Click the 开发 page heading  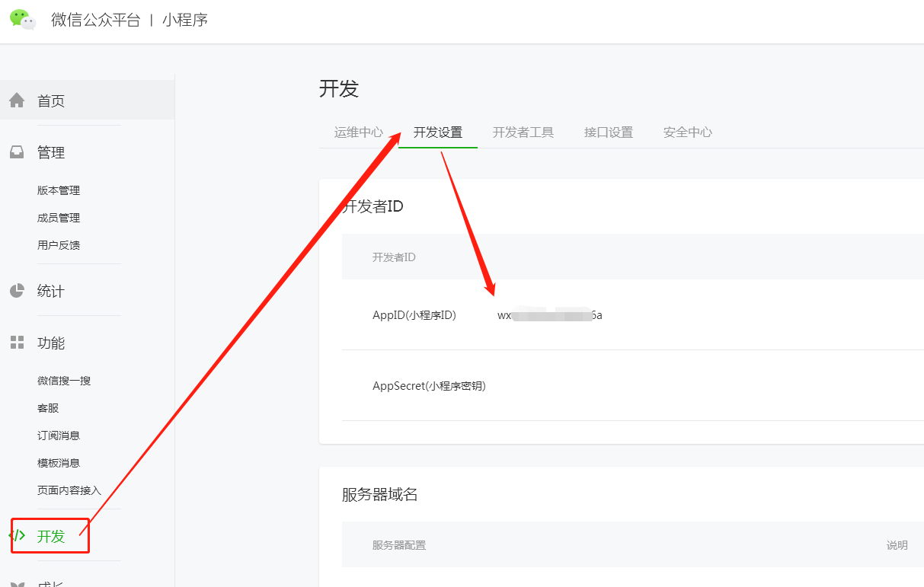tap(339, 88)
